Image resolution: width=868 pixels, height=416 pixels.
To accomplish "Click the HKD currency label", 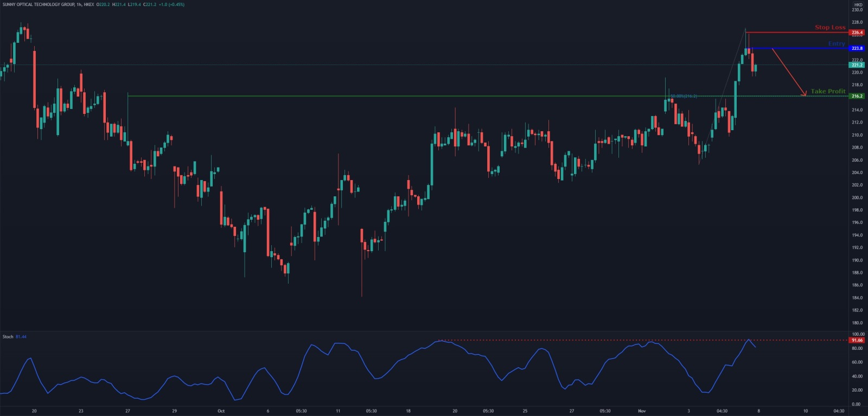I will pos(858,4).
